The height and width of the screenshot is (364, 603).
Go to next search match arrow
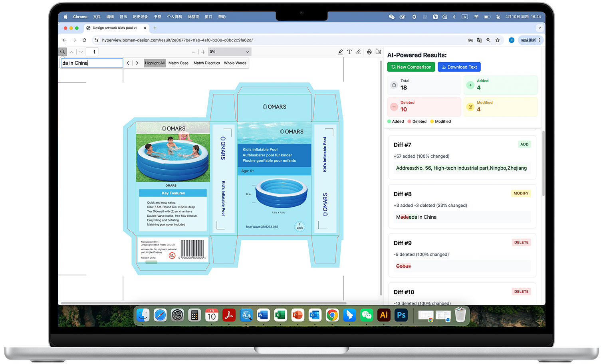point(137,63)
